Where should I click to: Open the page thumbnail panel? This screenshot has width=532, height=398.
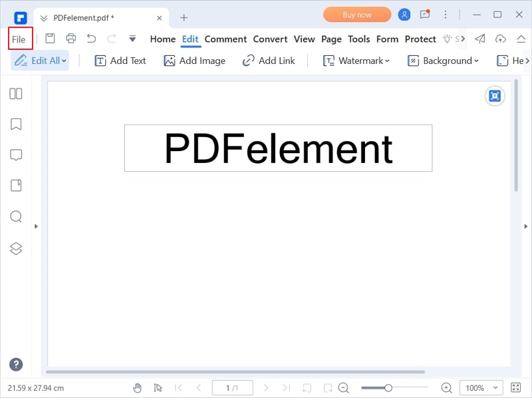(16, 94)
